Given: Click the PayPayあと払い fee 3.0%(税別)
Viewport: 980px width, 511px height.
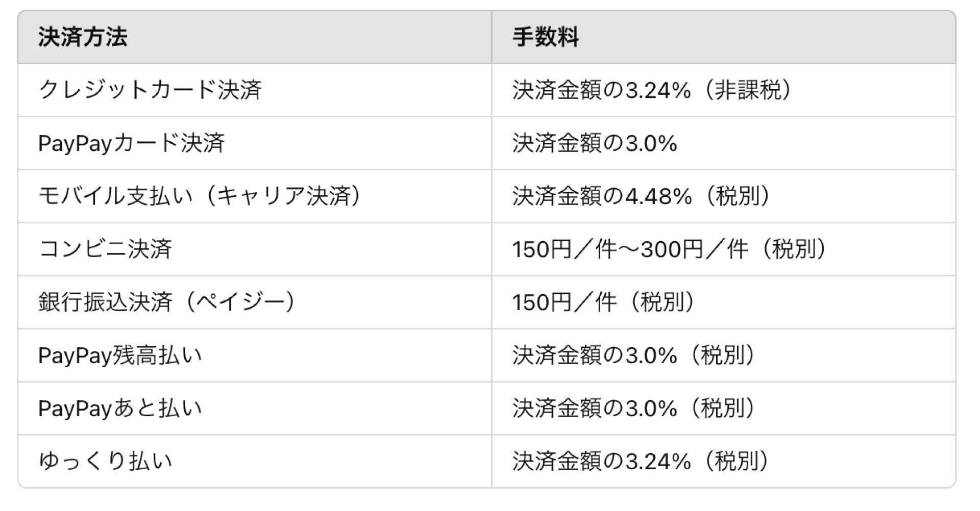Looking at the screenshot, I should 723,408.
